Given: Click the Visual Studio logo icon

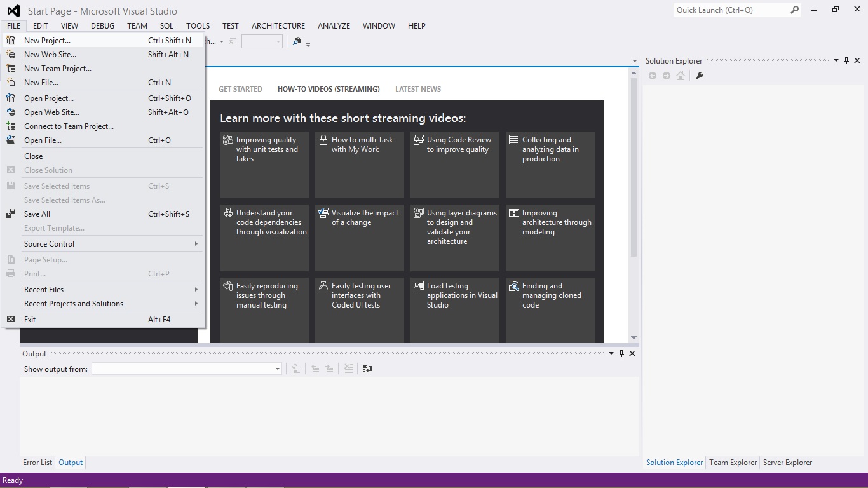Looking at the screenshot, I should click(x=13, y=11).
